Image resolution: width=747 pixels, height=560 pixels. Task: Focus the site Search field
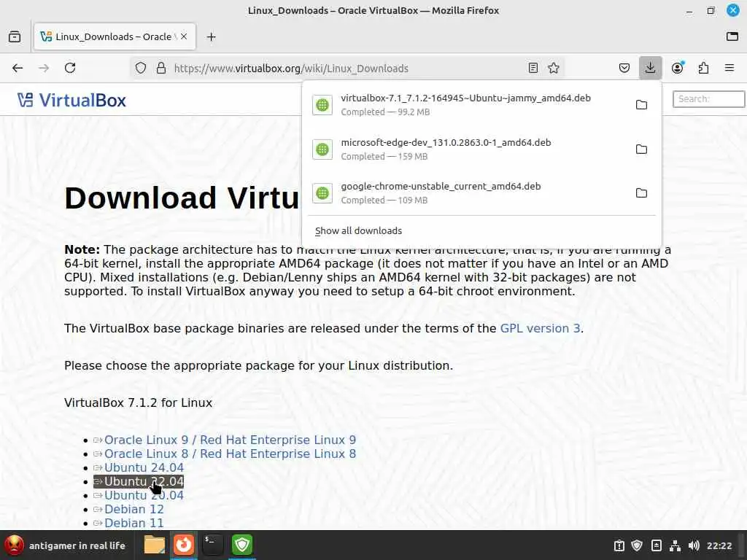[x=708, y=99]
